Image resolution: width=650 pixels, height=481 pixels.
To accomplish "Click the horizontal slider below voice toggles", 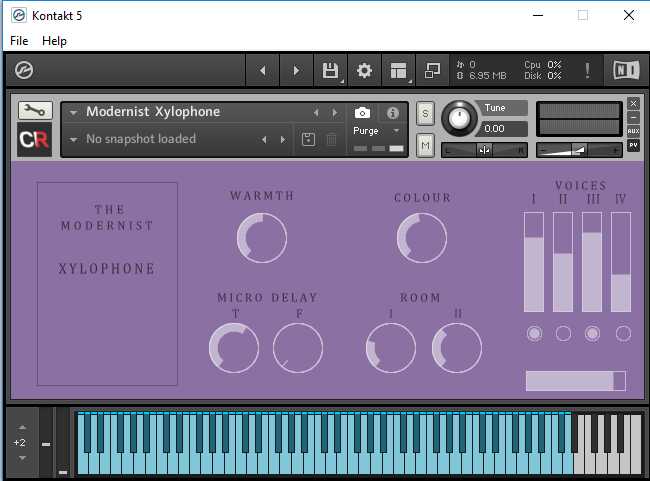I will point(576,381).
